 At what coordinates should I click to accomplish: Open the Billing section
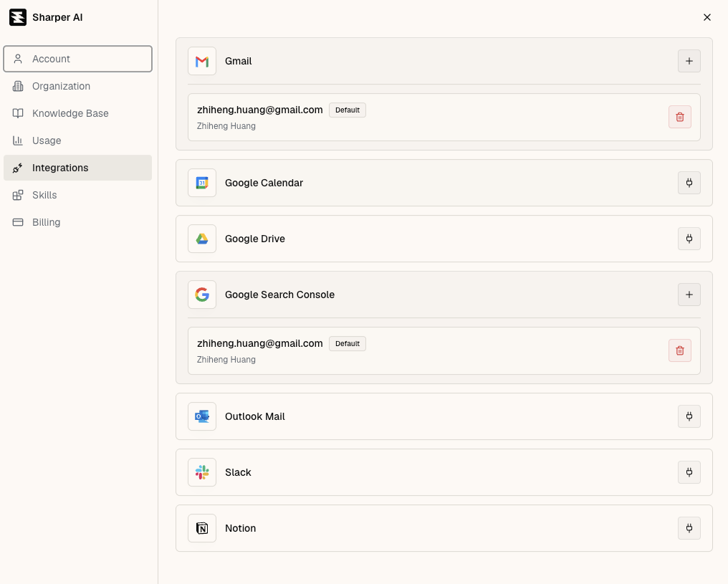pos(77,222)
